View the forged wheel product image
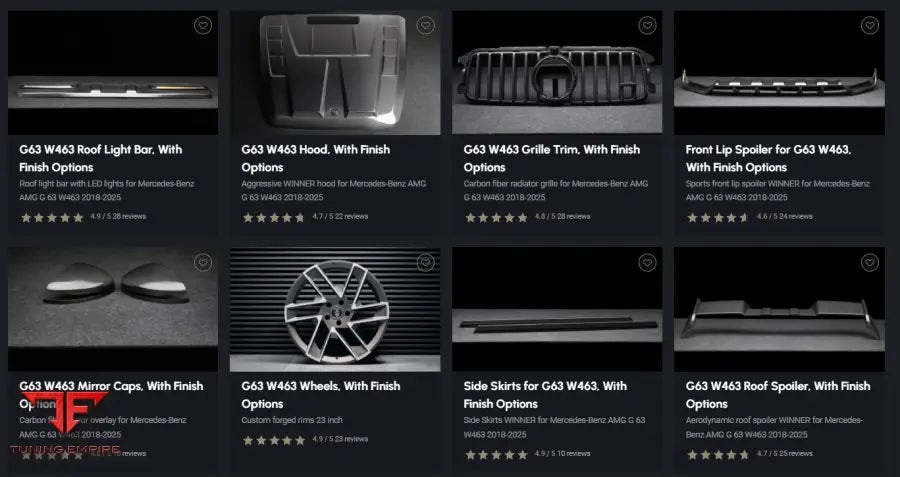 pyautogui.click(x=335, y=309)
